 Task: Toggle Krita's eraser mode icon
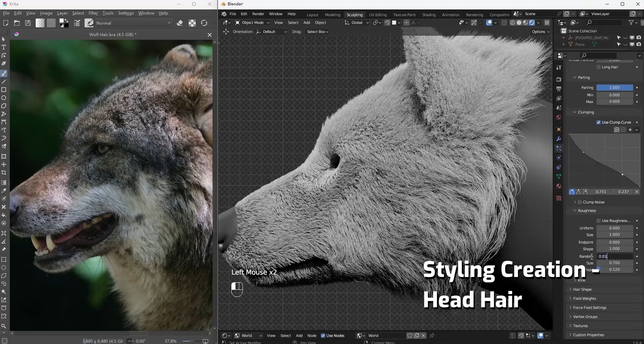pyautogui.click(x=180, y=23)
